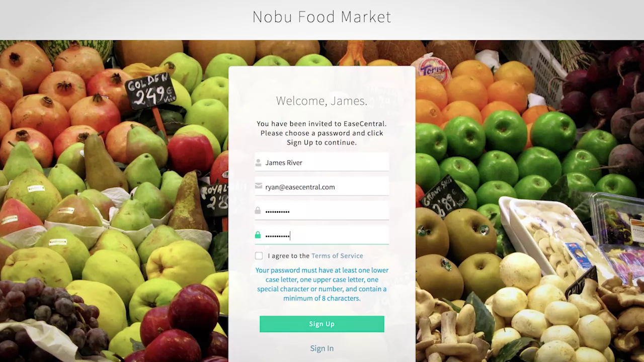Click the envelope icon beside the email address
This screenshot has width=644, height=362.
pyautogui.click(x=258, y=187)
